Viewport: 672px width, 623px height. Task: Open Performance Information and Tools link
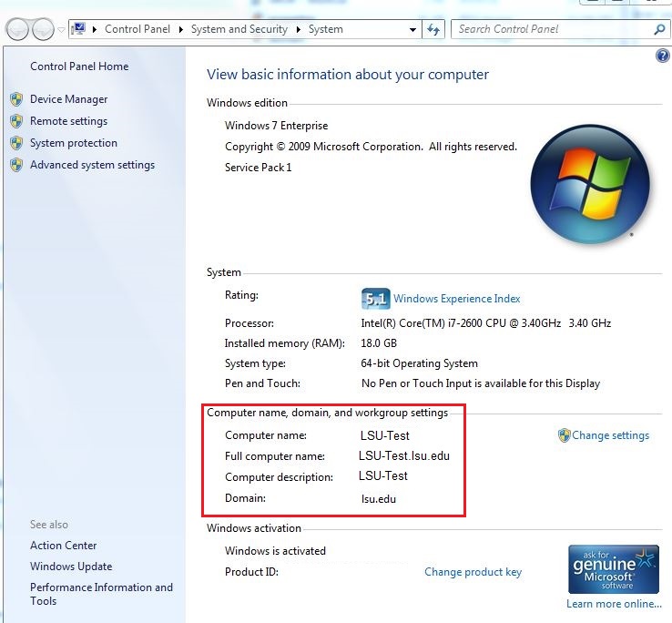pos(102,594)
